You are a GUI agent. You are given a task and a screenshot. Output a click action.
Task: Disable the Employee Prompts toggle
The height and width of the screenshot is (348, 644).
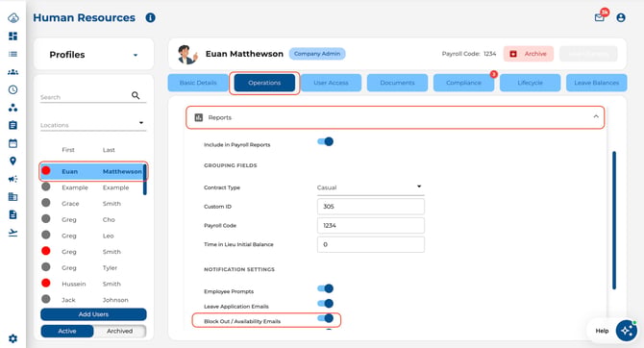point(325,288)
